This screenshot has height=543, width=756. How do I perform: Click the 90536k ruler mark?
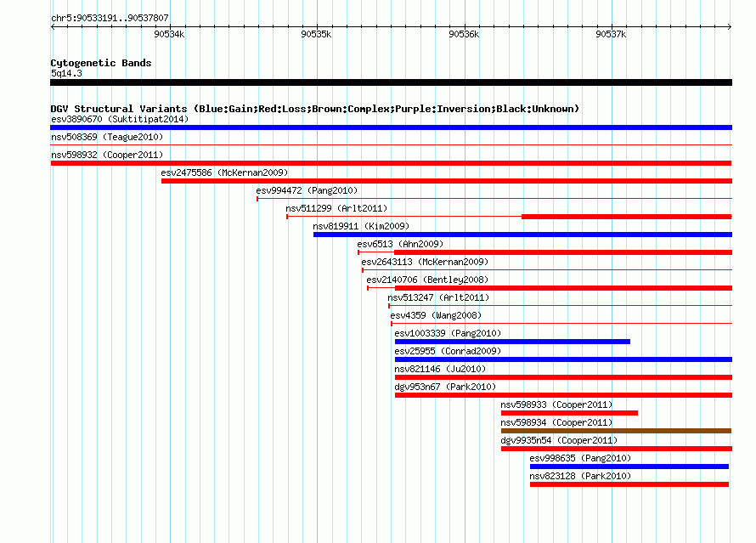click(x=464, y=34)
